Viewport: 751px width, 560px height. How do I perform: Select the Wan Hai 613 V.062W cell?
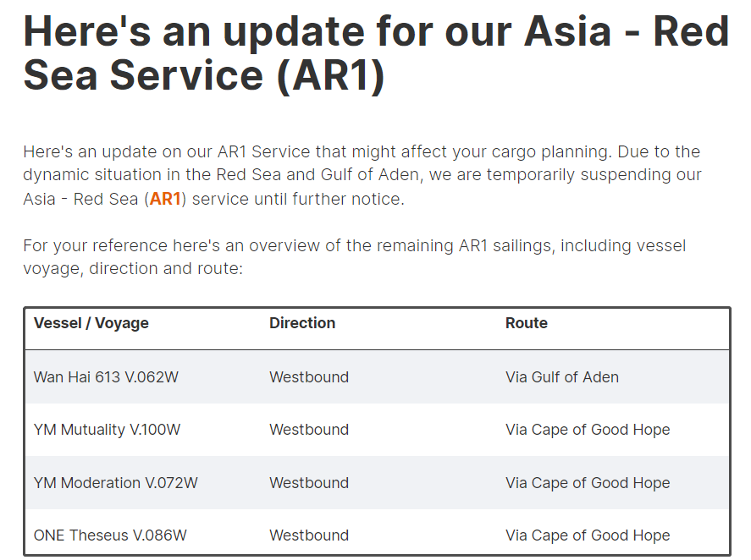(x=106, y=377)
